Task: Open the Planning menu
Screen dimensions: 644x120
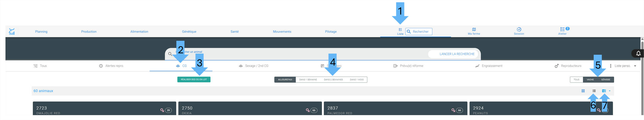Action: [41, 32]
